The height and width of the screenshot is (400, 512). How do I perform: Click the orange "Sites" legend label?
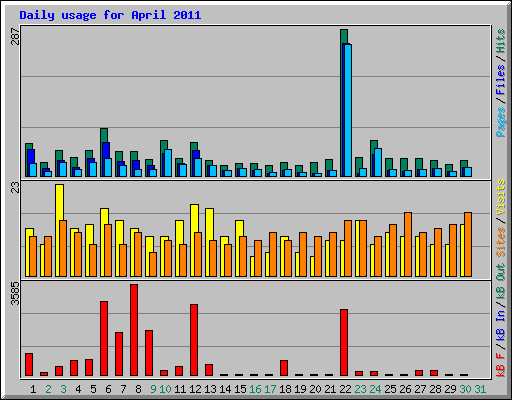pyautogui.click(x=500, y=242)
